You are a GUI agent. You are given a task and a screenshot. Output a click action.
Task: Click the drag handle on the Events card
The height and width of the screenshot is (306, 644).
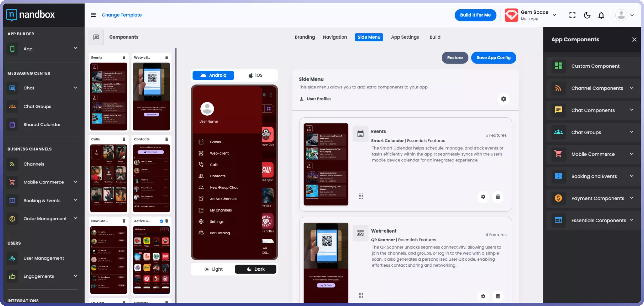tap(361, 196)
